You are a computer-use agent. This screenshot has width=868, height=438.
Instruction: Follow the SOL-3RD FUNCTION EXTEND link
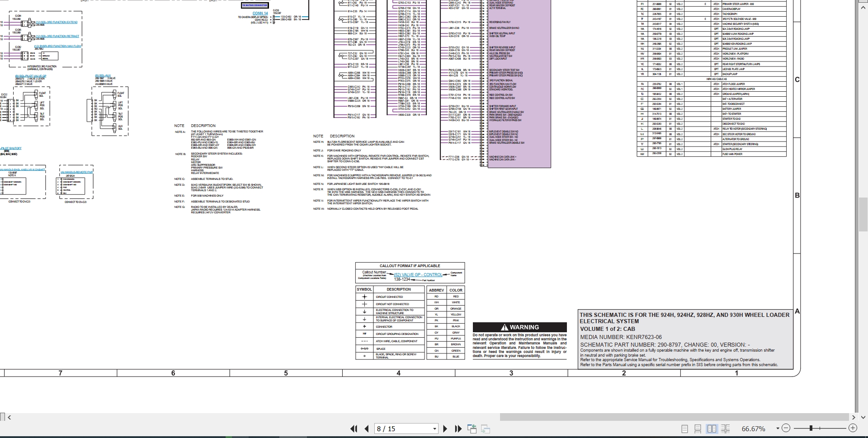(x=57, y=22)
